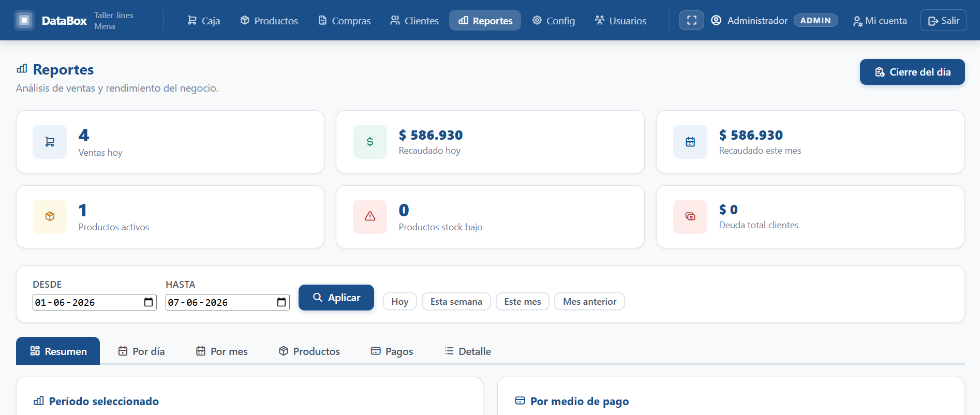
Task: Click the ADMIN role badge
Action: click(x=815, y=20)
